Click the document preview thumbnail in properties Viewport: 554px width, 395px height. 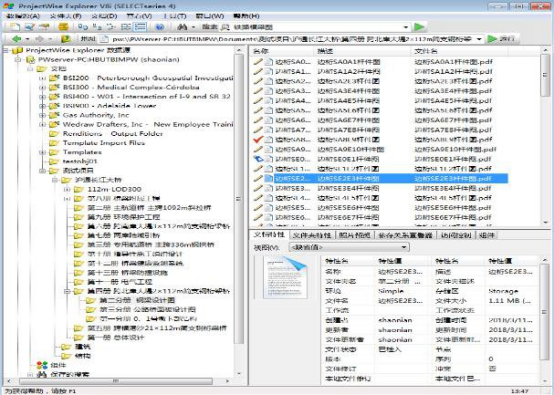point(285,277)
